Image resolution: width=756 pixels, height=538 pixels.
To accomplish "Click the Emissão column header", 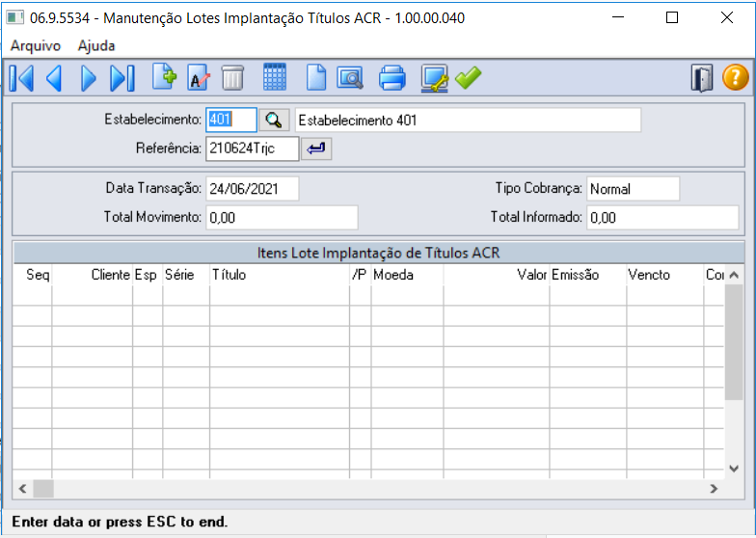I will click(x=588, y=275).
